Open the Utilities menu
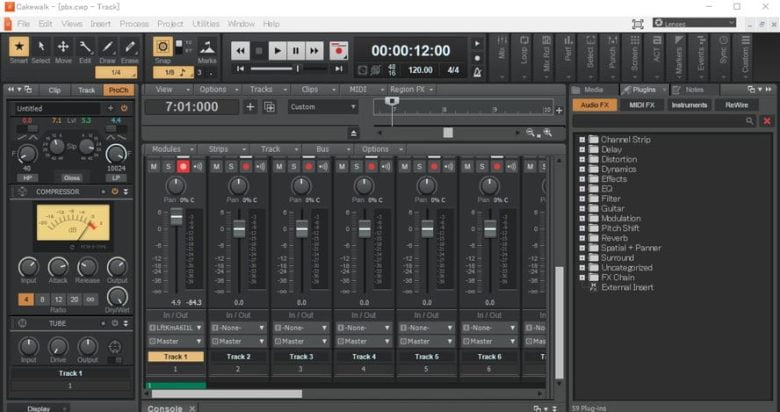Image resolution: width=780 pixels, height=412 pixels. (x=206, y=24)
